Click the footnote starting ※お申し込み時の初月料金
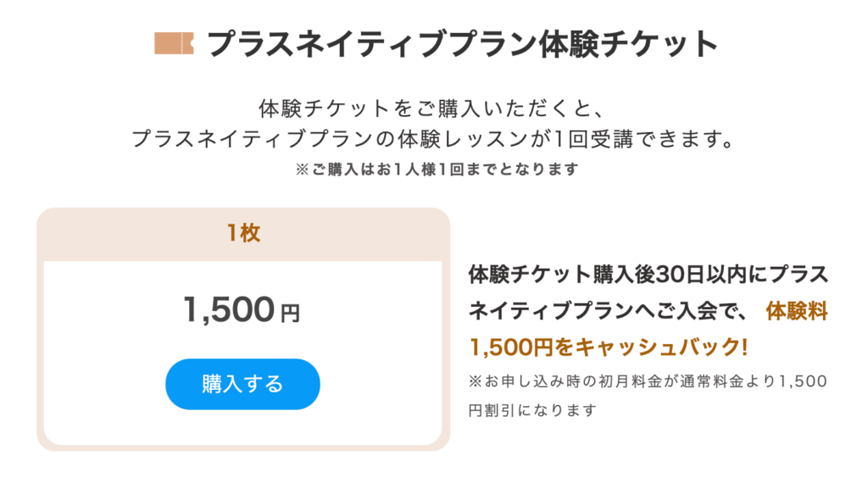Image resolution: width=868 pixels, height=489 pixels. coord(648,381)
